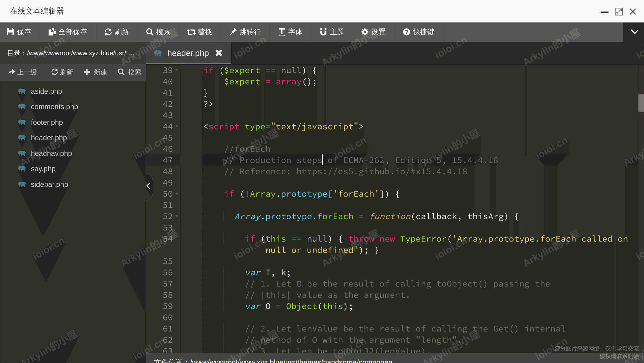Viewport: 644px width, 363px height.
Task: Click line number 47 in the gutter
Action: [167, 160]
